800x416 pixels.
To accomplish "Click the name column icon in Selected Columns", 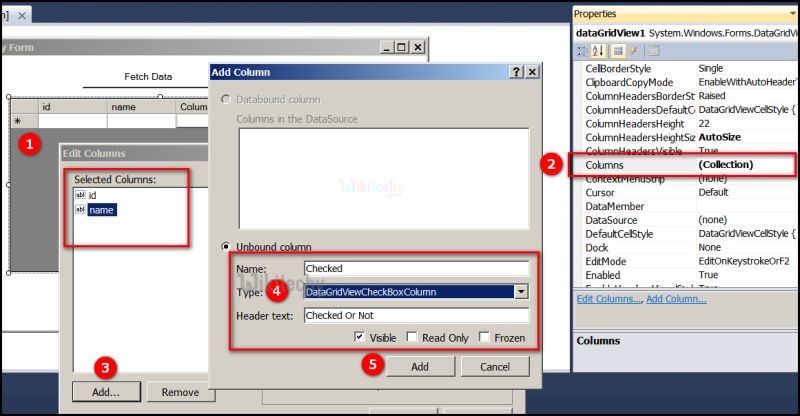I will click(80, 209).
